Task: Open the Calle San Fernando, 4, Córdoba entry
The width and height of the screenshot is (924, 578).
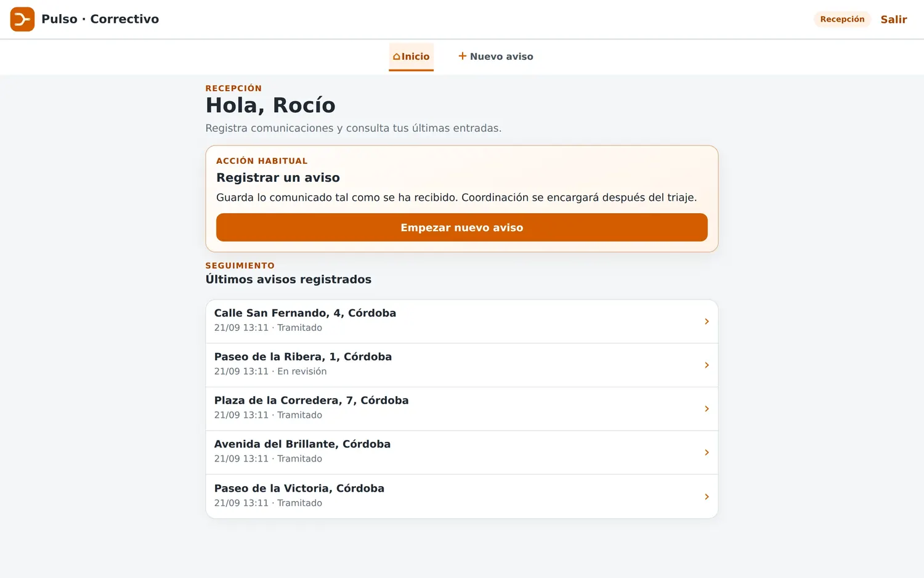Action: (x=462, y=322)
